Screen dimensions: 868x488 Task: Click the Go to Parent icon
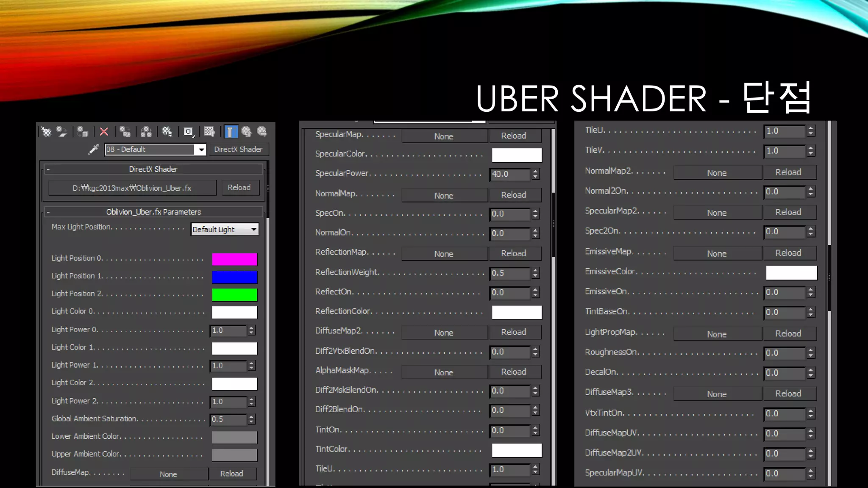(246, 132)
